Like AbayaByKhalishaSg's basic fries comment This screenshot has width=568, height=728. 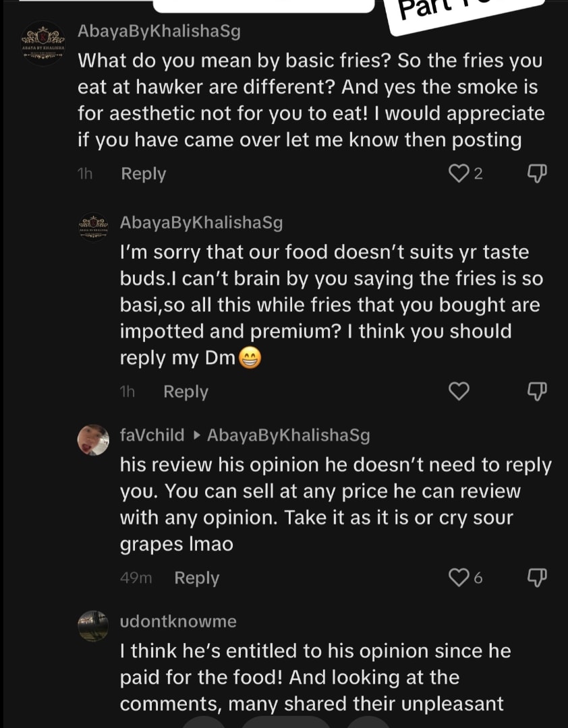coord(459,174)
